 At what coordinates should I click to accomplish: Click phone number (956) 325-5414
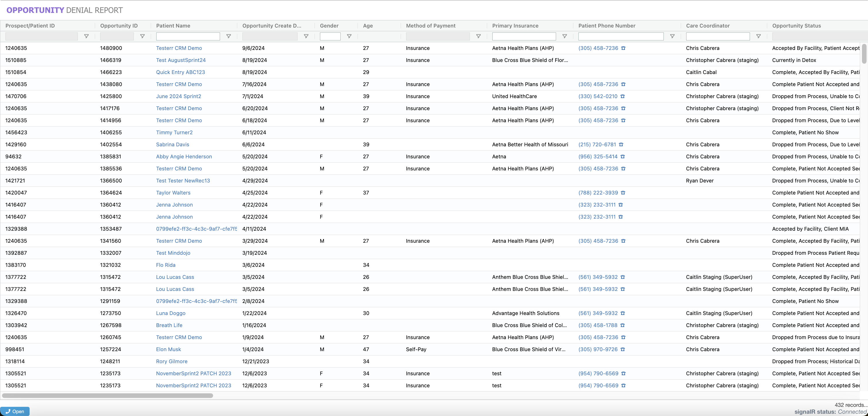point(598,157)
